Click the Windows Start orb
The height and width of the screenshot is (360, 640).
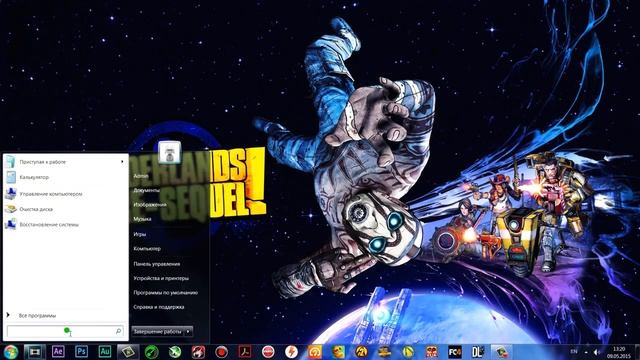[x=11, y=351]
